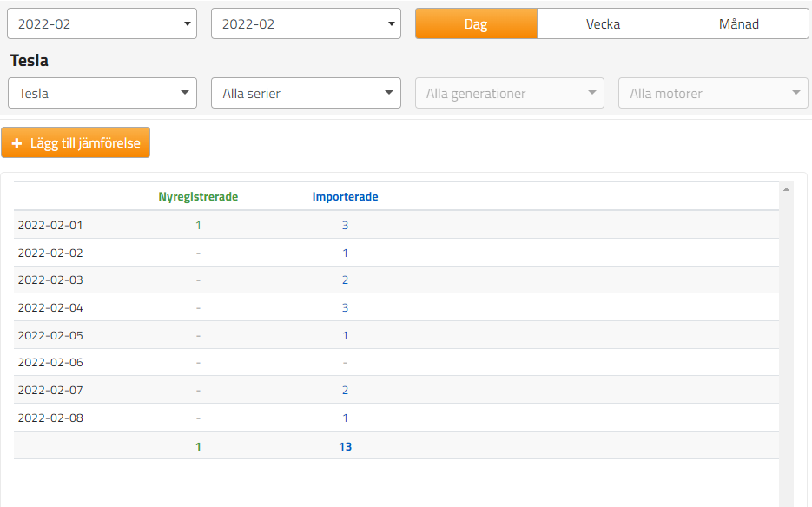
Task: Click the Alla motorer dropdown
Action: (x=713, y=94)
